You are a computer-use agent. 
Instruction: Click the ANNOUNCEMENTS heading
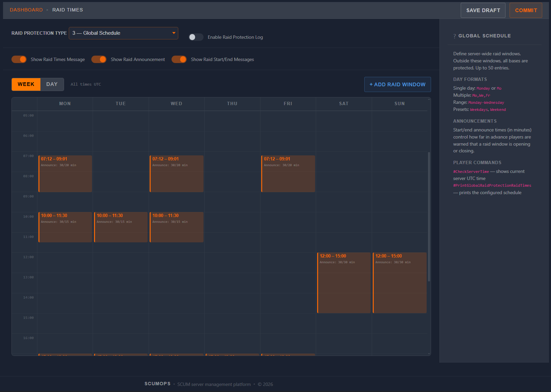(475, 121)
